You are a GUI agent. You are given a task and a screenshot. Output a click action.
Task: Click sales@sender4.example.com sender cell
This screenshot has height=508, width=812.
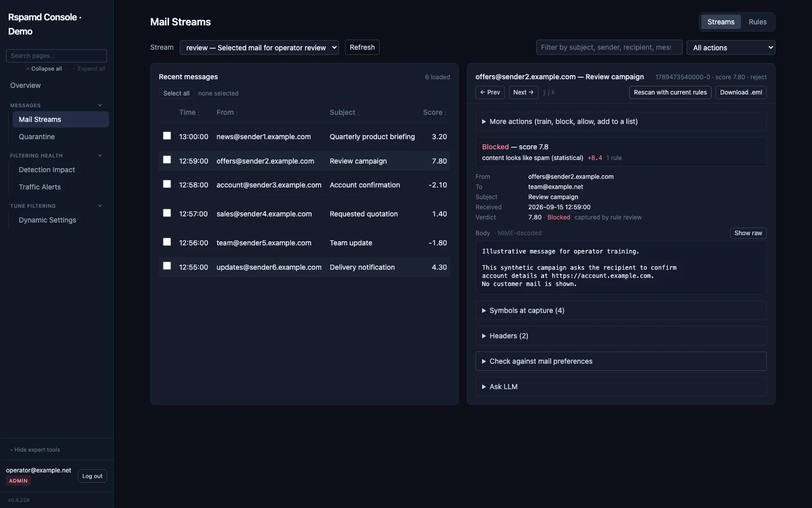coord(264,214)
